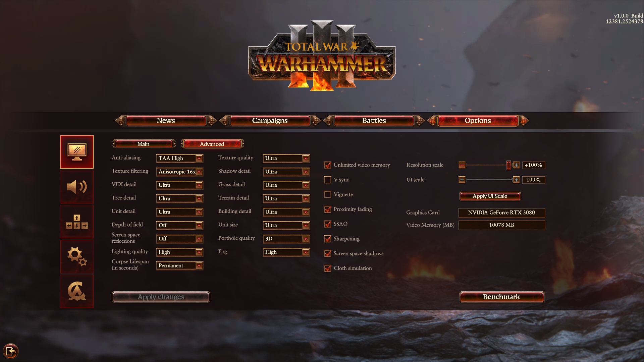Screen dimensions: 644x362
Task: Go to the Campaigns menu
Action: (270, 121)
